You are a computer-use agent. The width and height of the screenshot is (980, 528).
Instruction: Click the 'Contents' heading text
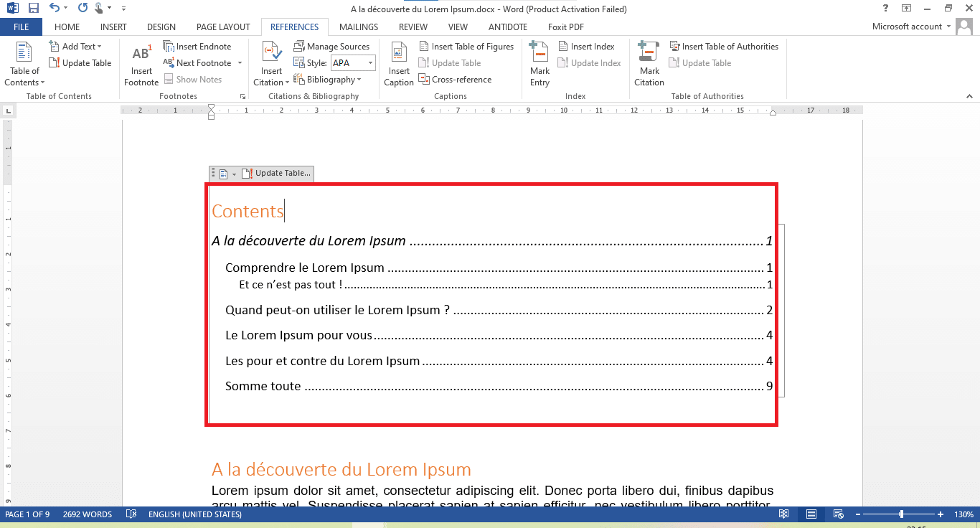pos(248,211)
